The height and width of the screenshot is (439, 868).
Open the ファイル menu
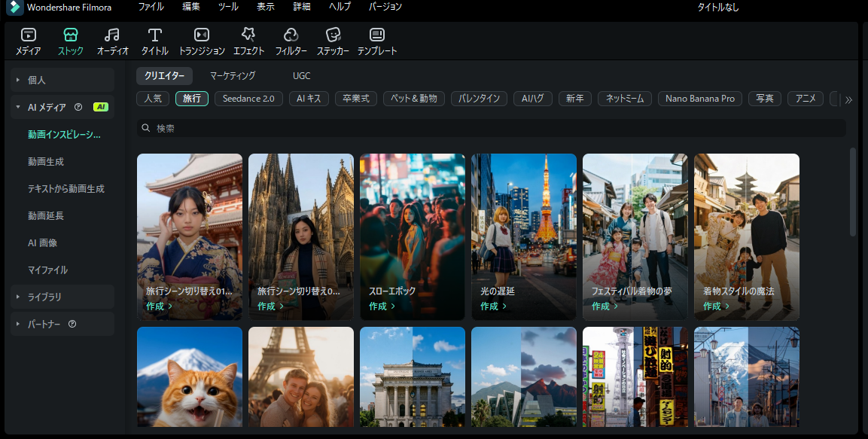pyautogui.click(x=151, y=7)
